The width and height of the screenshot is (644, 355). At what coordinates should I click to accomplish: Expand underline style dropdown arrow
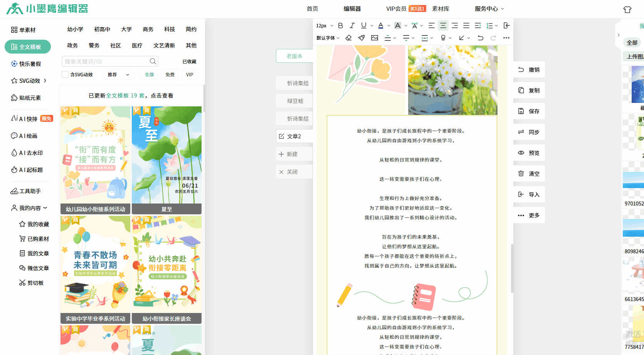tap(372, 25)
